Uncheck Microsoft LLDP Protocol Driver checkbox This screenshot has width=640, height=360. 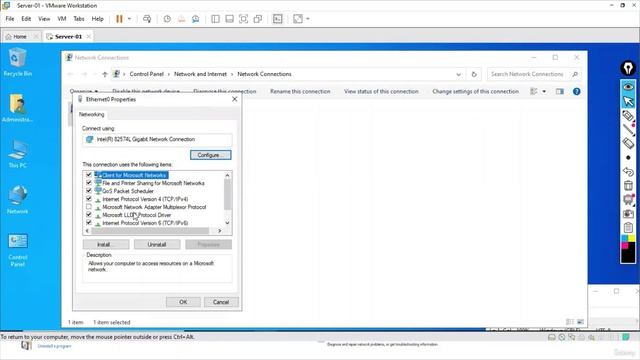point(89,215)
